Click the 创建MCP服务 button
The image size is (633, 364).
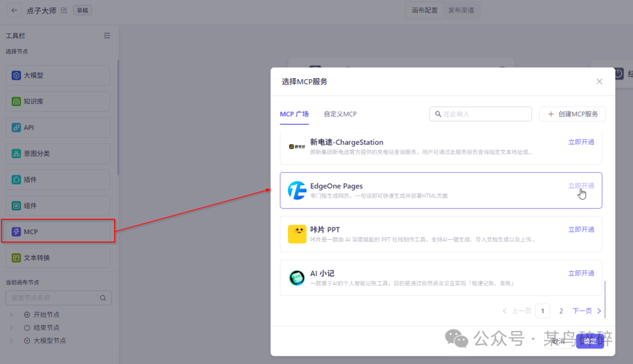573,114
